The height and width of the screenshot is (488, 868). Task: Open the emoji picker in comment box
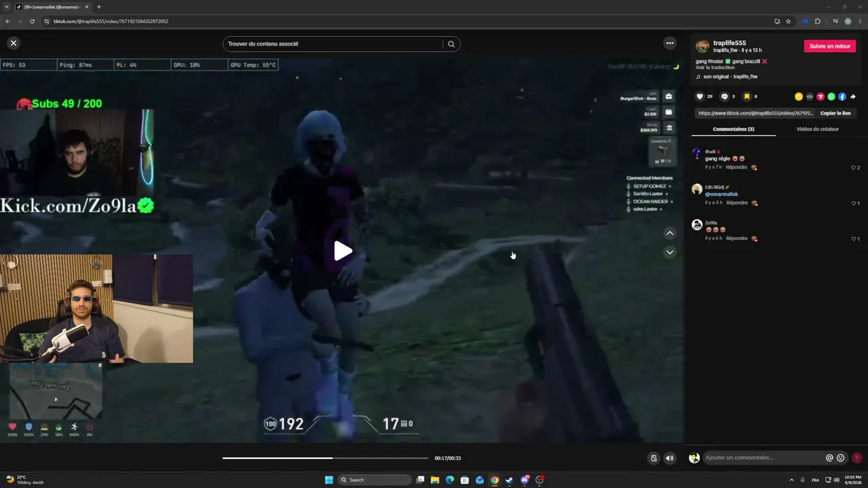[x=841, y=458]
